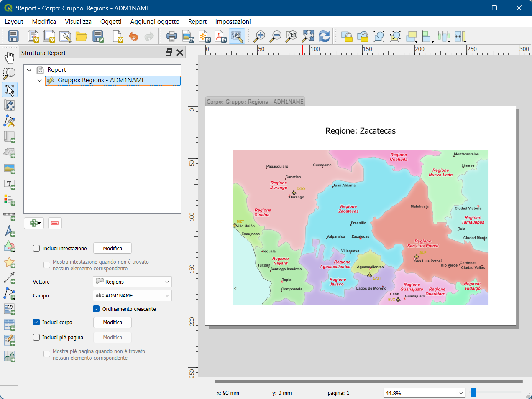The width and height of the screenshot is (532, 399).
Task: Toggle Mostra intestazione quando non trovato checkbox
Action: 47,265
